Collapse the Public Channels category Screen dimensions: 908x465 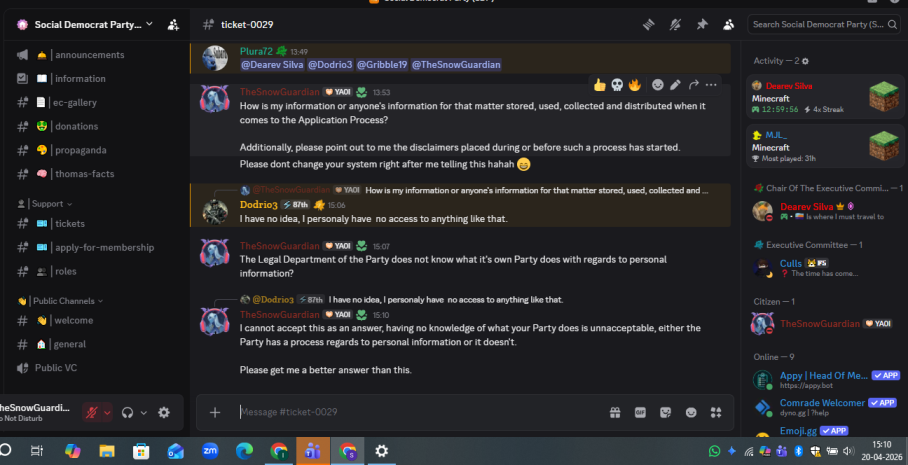[61, 300]
